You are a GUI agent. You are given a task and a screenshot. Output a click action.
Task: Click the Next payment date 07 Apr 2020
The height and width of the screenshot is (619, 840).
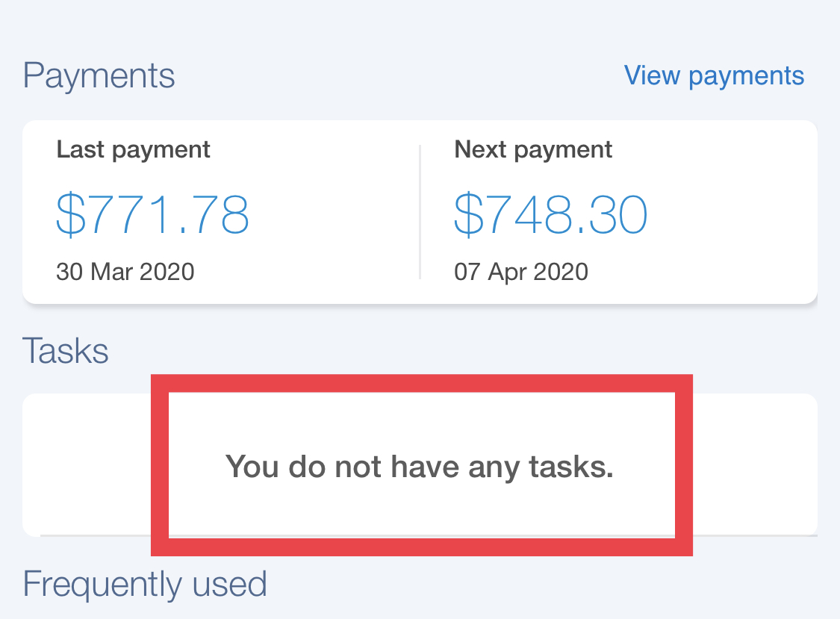pos(520,272)
